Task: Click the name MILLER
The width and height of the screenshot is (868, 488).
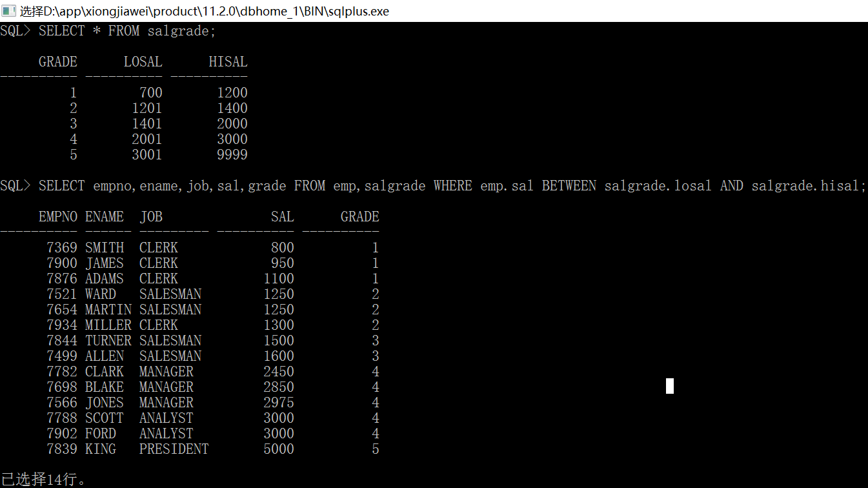Action: [x=108, y=325]
